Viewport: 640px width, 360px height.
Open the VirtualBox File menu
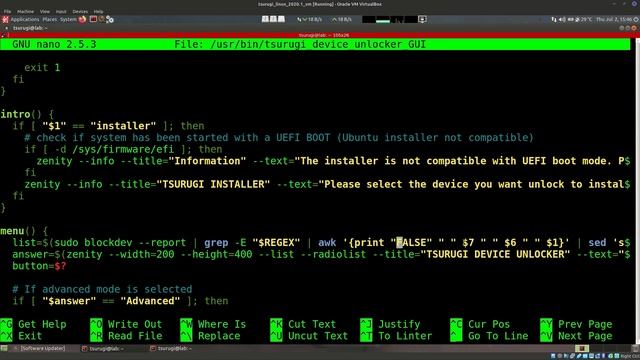pos(7,11)
